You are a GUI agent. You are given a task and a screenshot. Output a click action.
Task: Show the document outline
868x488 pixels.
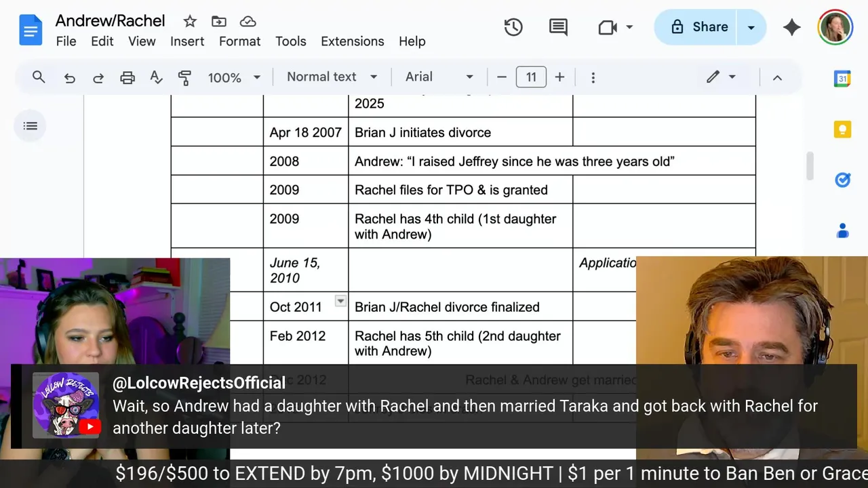31,126
